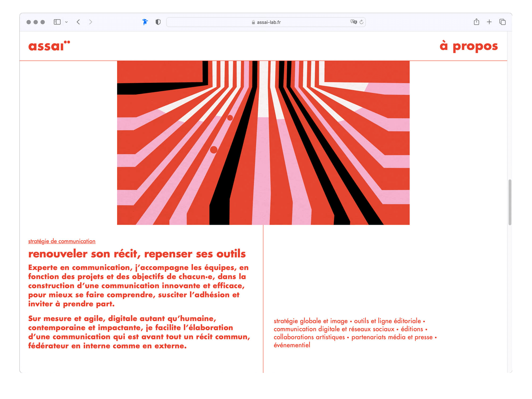Open a new tab with plus icon
This screenshot has height=399, width=532.
[x=489, y=22]
